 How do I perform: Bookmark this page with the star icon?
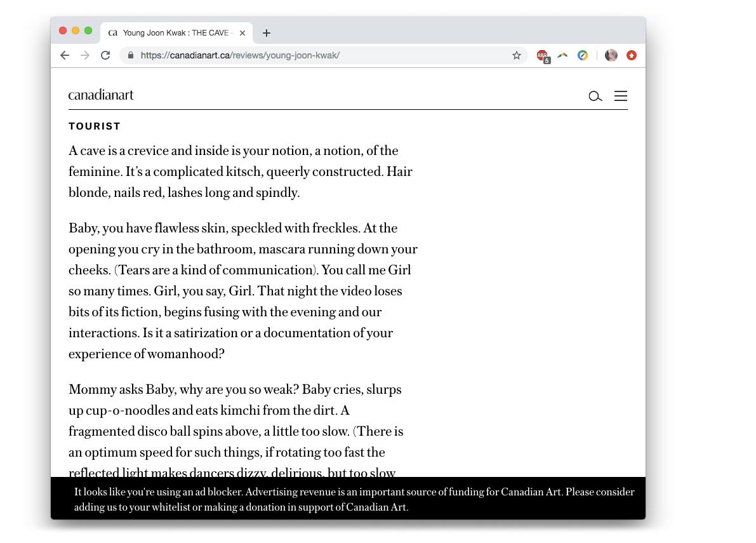[x=517, y=55]
